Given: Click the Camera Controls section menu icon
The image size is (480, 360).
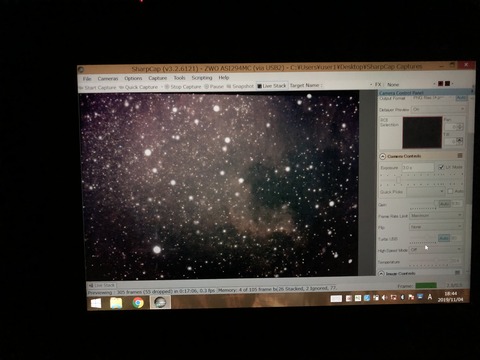Looking at the screenshot, I should 460,155.
